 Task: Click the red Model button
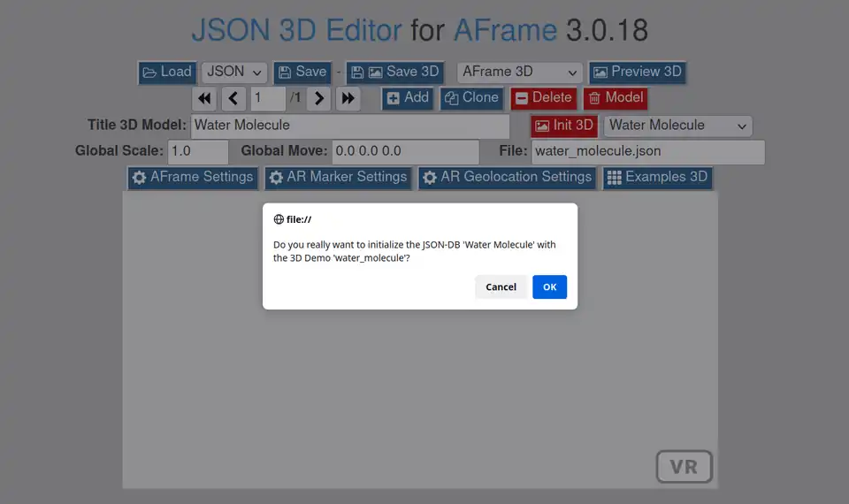[616, 98]
